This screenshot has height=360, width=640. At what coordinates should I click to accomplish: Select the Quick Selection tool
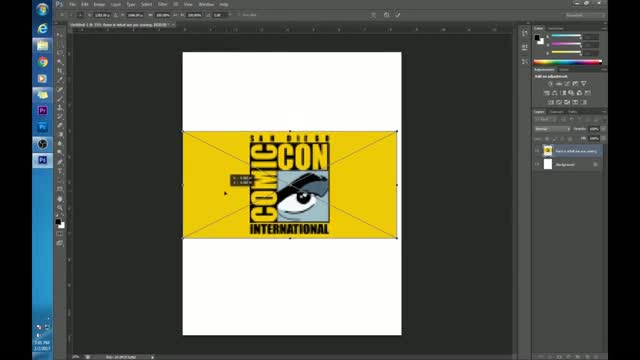(60, 62)
